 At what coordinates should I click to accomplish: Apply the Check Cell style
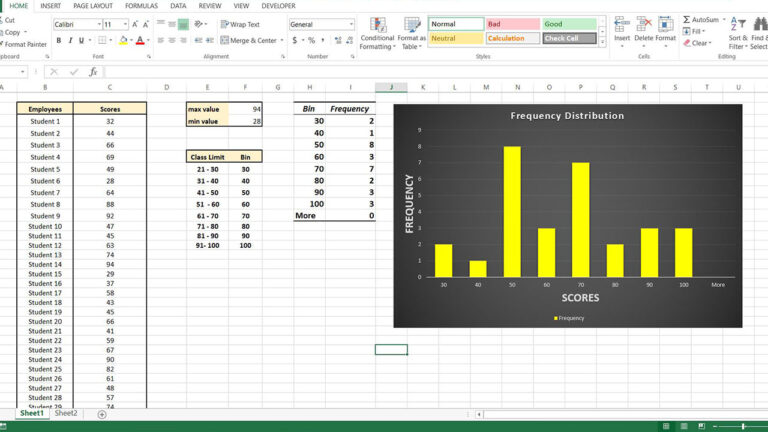click(569, 39)
